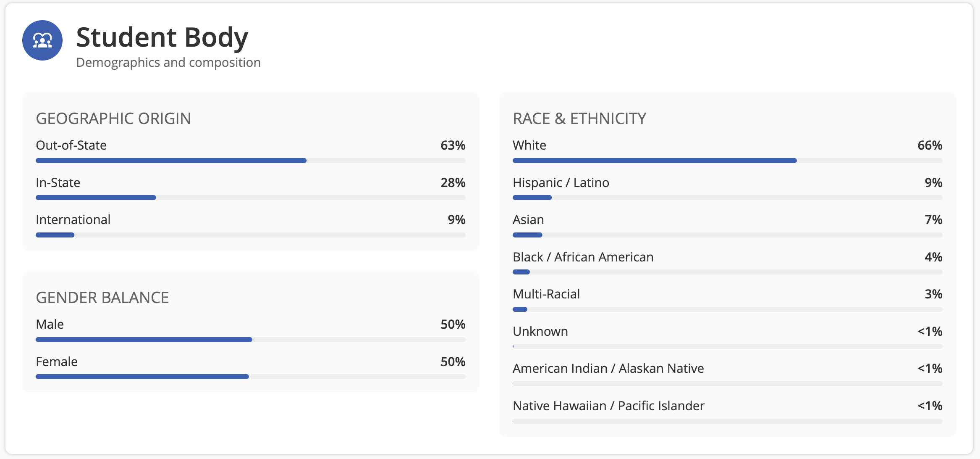Viewport: 980px width, 459px height.
Task: Click the International progress bar
Action: click(x=251, y=235)
